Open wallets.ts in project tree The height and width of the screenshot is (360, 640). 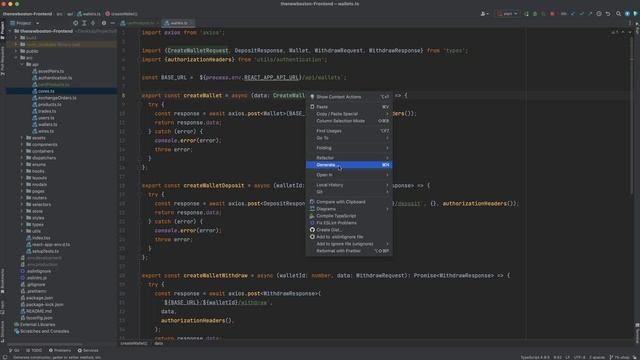[44, 124]
